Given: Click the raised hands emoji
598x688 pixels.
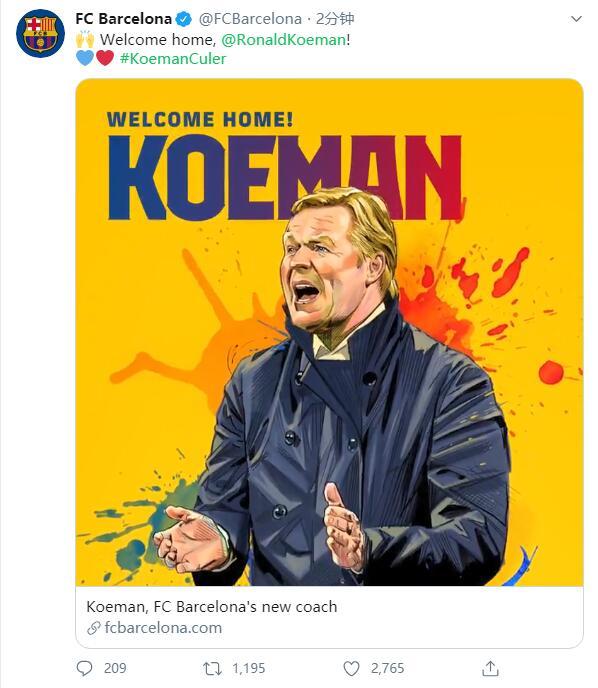Looking at the screenshot, I should [x=85, y=39].
